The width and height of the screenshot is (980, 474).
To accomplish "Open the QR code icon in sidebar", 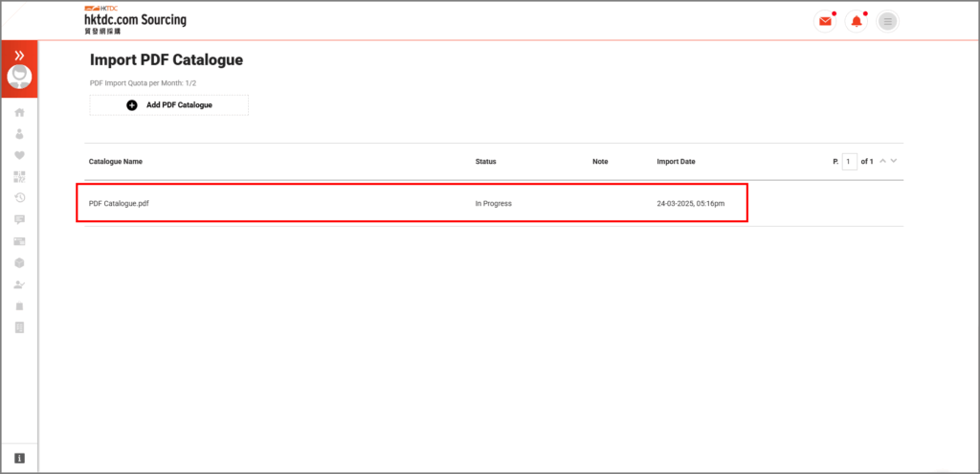I will click(19, 176).
